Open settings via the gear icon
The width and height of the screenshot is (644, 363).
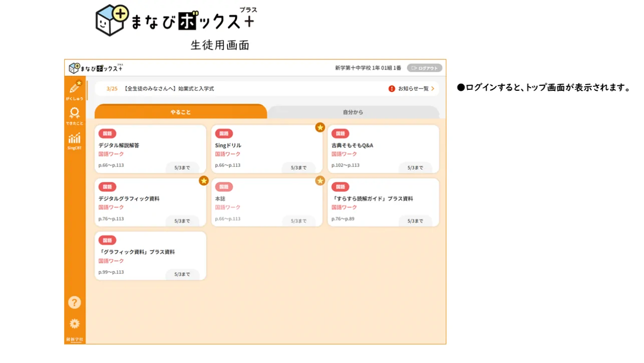75,323
